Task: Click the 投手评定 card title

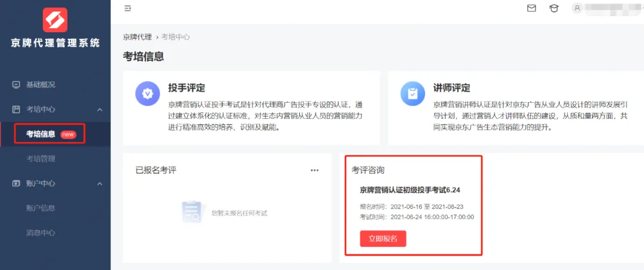Action: pos(186,88)
